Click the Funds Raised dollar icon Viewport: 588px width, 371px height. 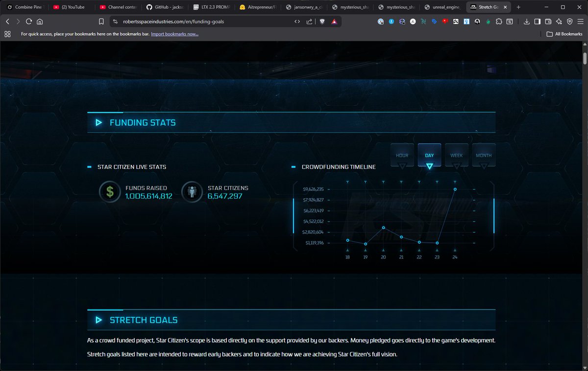click(x=110, y=192)
